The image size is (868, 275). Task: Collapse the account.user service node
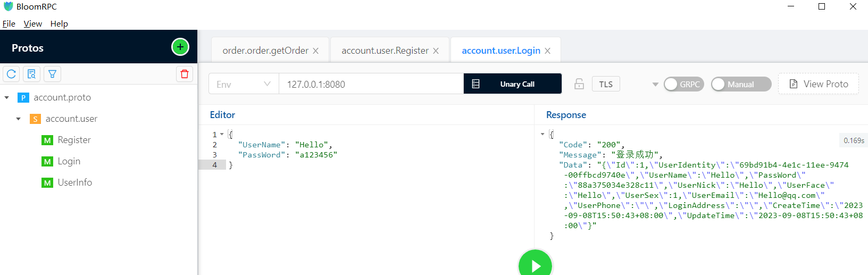coord(19,119)
